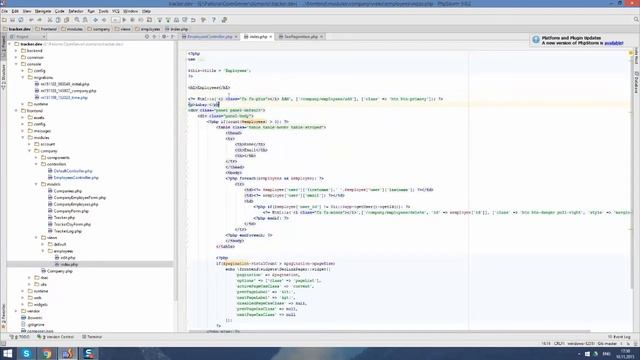Viewport: 640px width, 360px height.
Task: Open the VCS menu
Action: point(116,11)
